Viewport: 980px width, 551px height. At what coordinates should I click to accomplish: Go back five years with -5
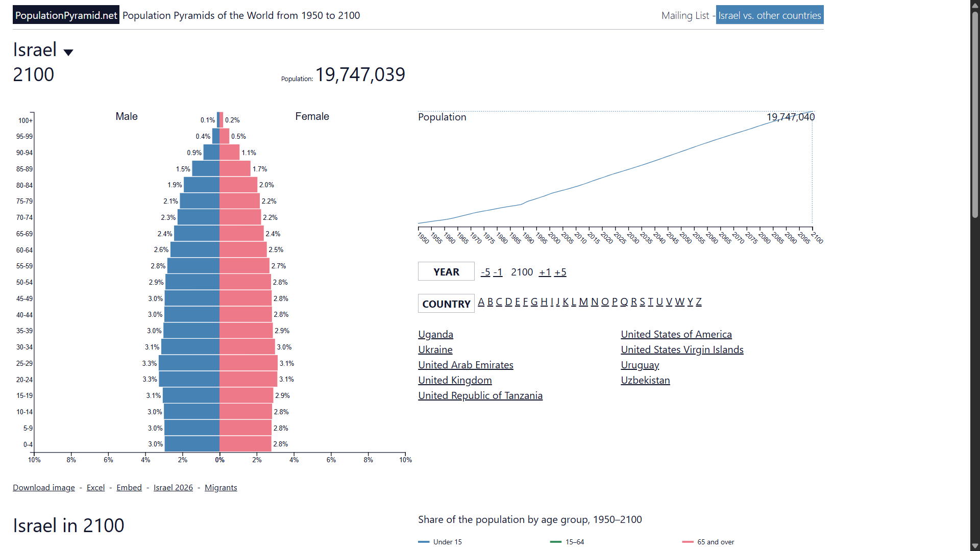(x=485, y=272)
